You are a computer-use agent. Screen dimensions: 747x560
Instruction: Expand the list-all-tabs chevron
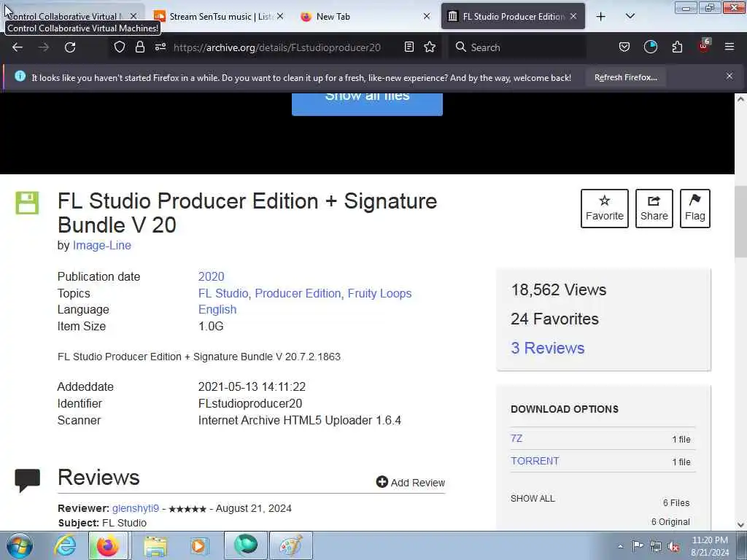pos(630,17)
